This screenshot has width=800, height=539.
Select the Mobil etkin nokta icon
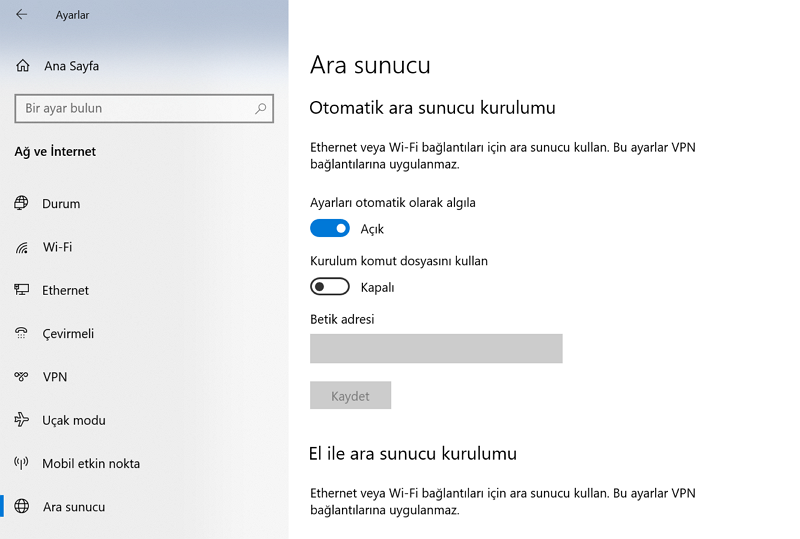pyautogui.click(x=22, y=464)
